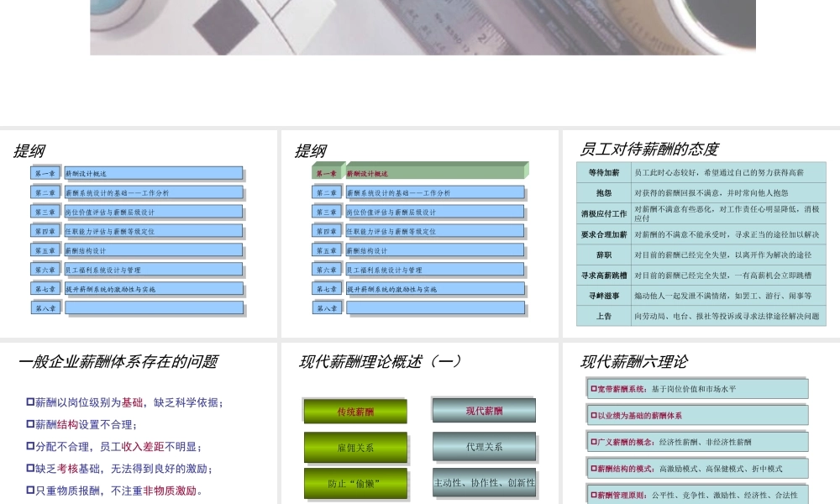Select the green 传统薪酬 capsule

355,411
